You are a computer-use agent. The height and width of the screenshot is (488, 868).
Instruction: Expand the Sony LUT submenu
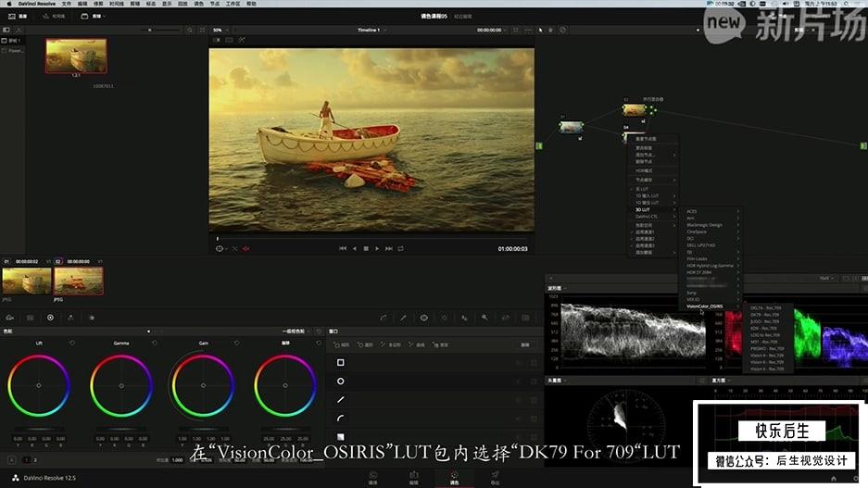(711, 293)
